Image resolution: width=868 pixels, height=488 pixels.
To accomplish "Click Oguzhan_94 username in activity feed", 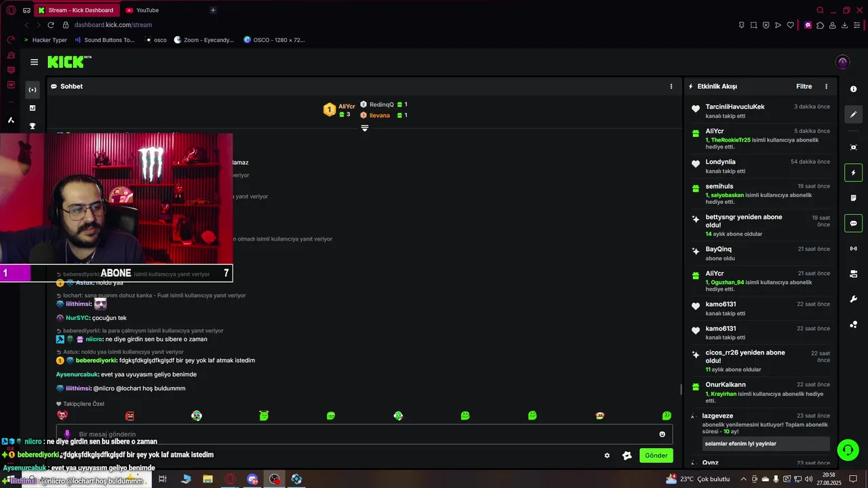I will [727, 282].
